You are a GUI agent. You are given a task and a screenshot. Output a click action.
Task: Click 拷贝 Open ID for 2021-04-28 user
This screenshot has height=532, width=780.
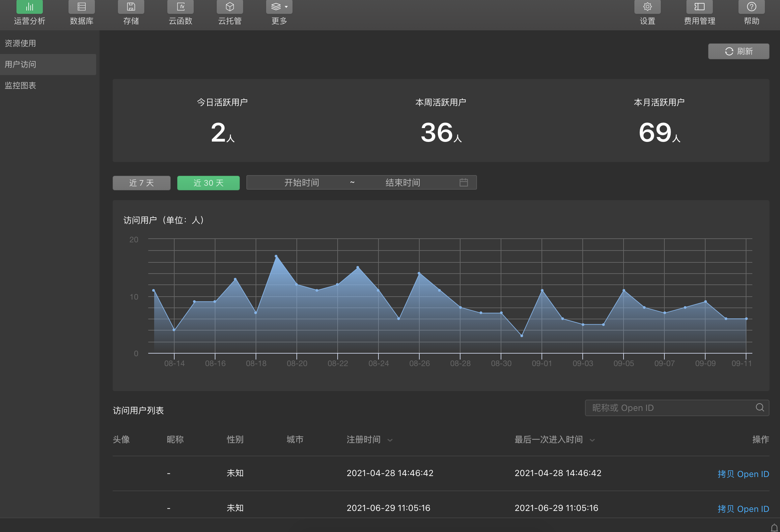click(743, 474)
